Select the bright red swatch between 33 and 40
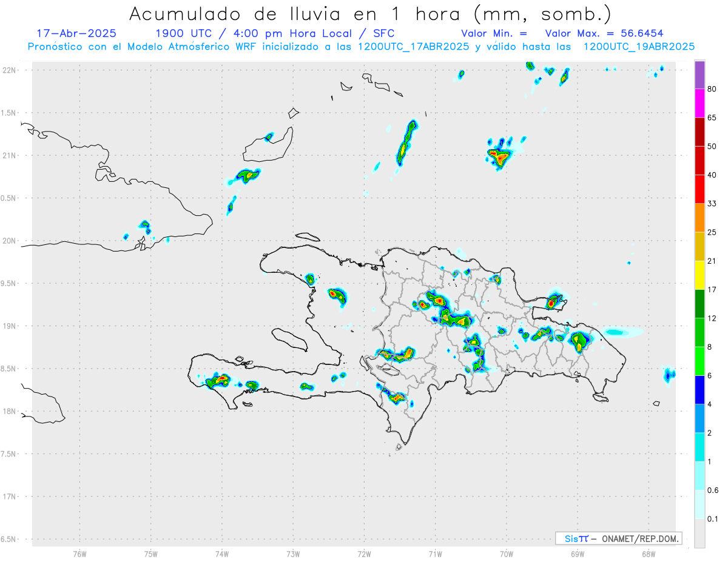The width and height of the screenshot is (728, 562). (699, 189)
